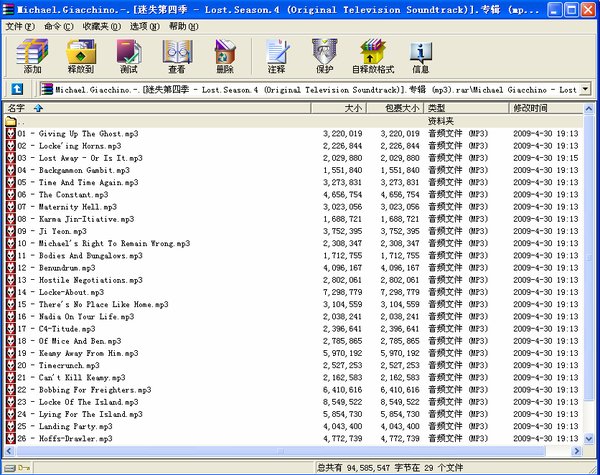The image size is (600, 475).
Task: Click archive icon in the address bar
Action: point(47,89)
